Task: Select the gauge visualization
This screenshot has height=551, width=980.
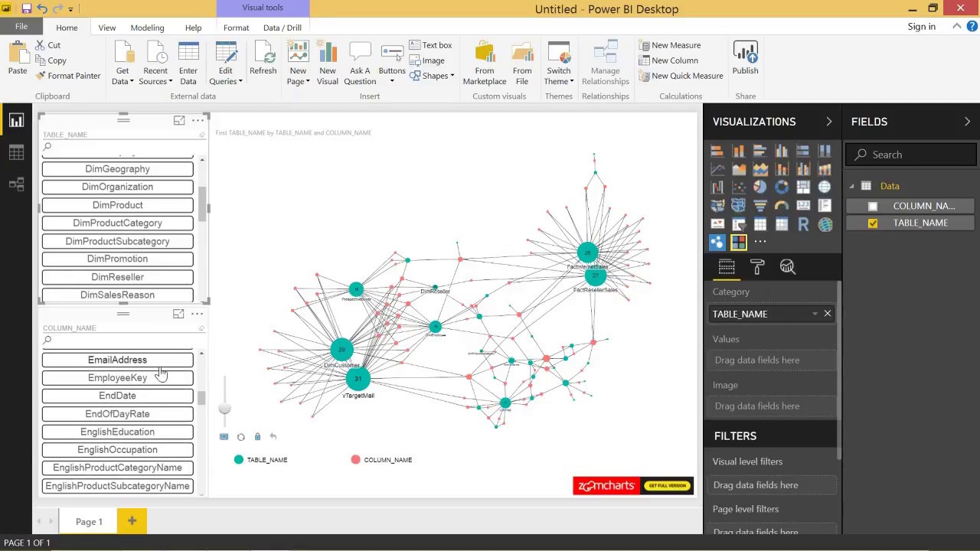Action: coord(782,205)
